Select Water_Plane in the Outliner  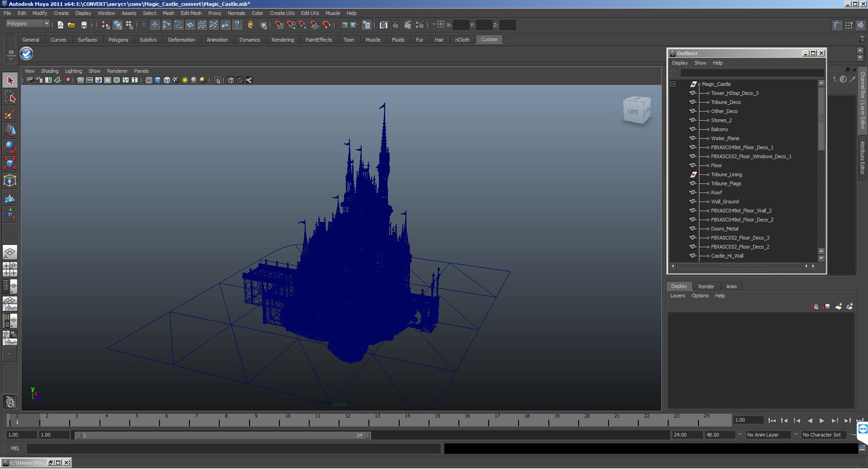[x=725, y=138]
